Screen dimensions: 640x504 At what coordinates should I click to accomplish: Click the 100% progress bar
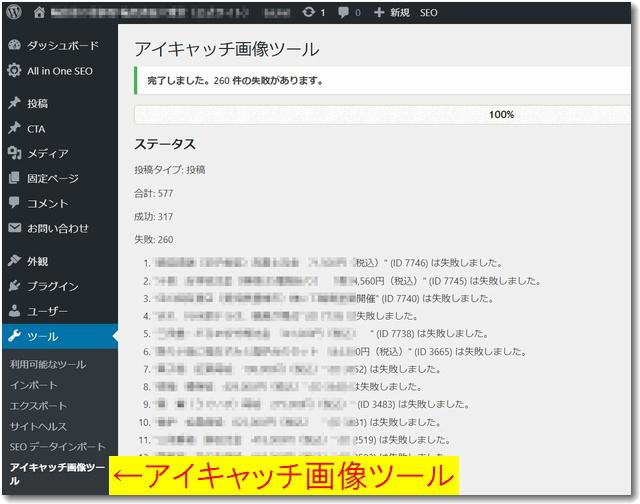tap(382, 114)
